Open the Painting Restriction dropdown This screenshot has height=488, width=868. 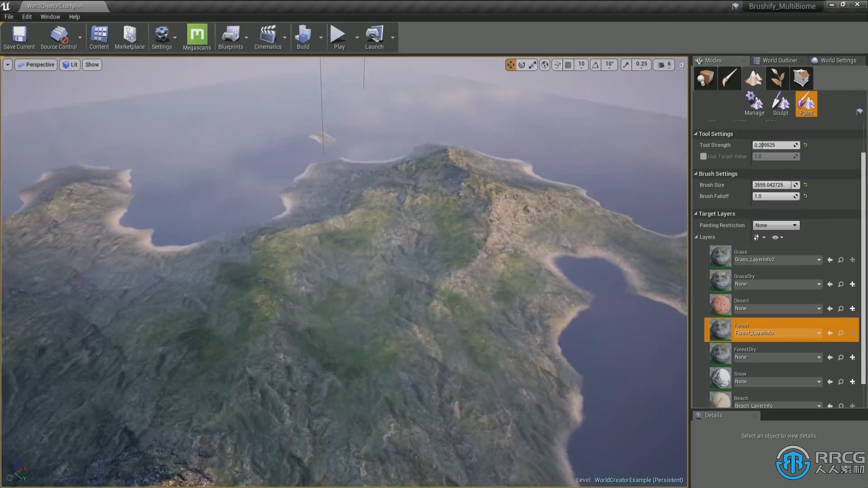pos(775,225)
